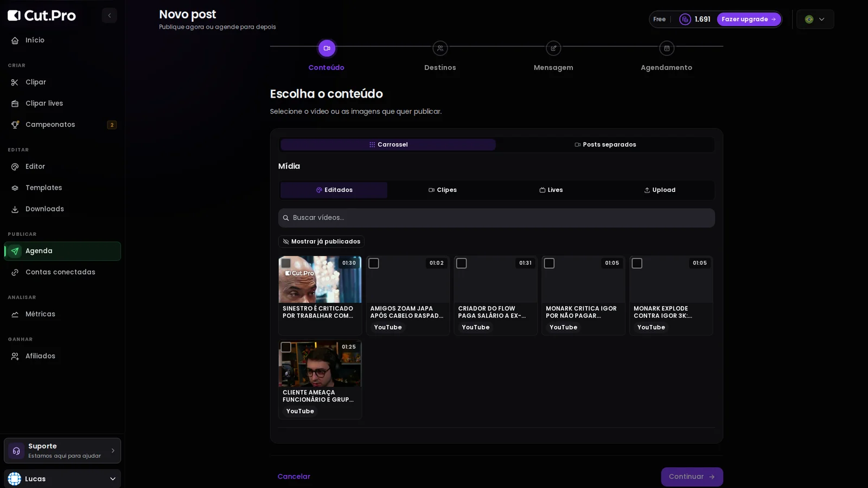Click the Suporte headset icon
The width and height of the screenshot is (868, 488).
(x=16, y=451)
